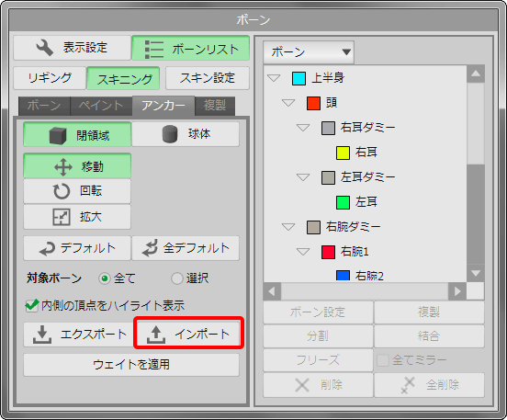Click the ウェイトを適用 button
Image resolution: width=507 pixels, height=420 pixels.
[x=131, y=365]
